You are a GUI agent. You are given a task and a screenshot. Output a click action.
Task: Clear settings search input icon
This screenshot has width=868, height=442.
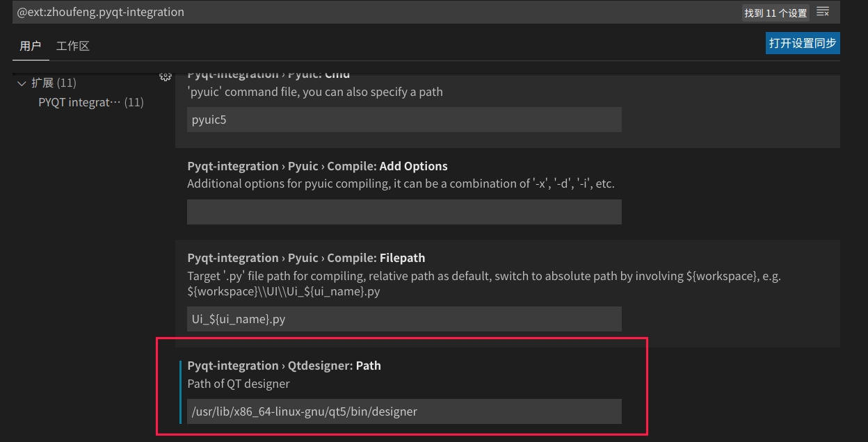(823, 12)
